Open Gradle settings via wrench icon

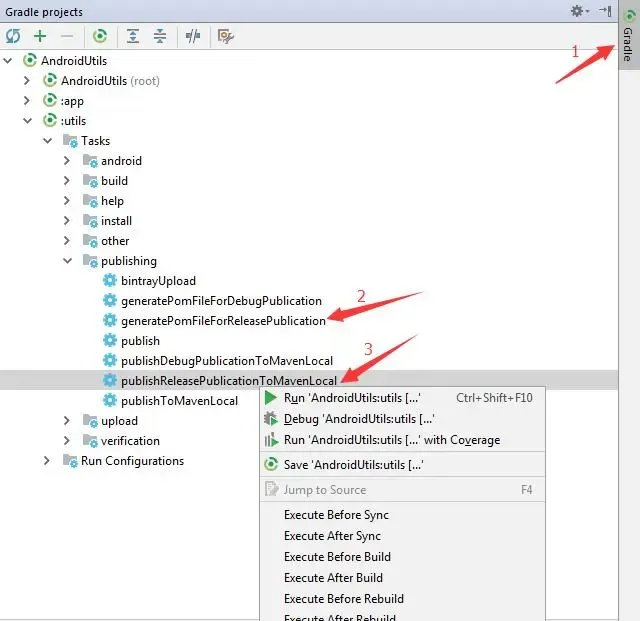pyautogui.click(x=225, y=36)
